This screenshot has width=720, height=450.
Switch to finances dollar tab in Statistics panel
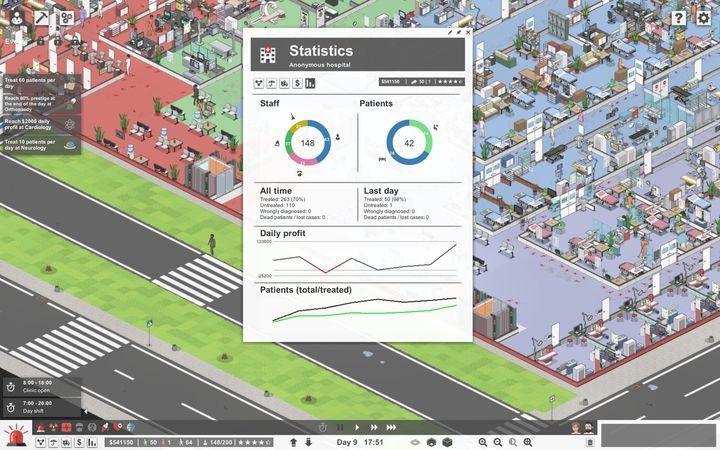pyautogui.click(x=298, y=83)
